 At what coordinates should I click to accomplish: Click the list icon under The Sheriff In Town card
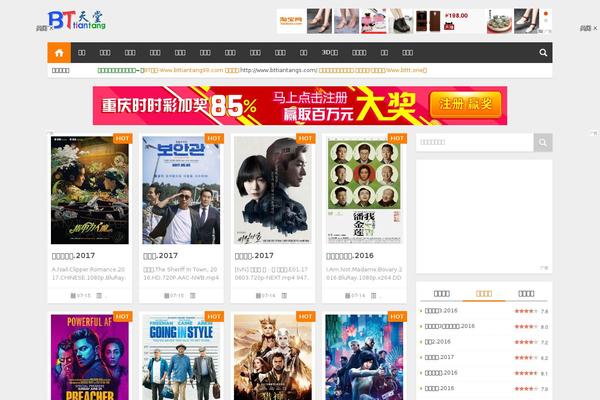[x=193, y=296]
